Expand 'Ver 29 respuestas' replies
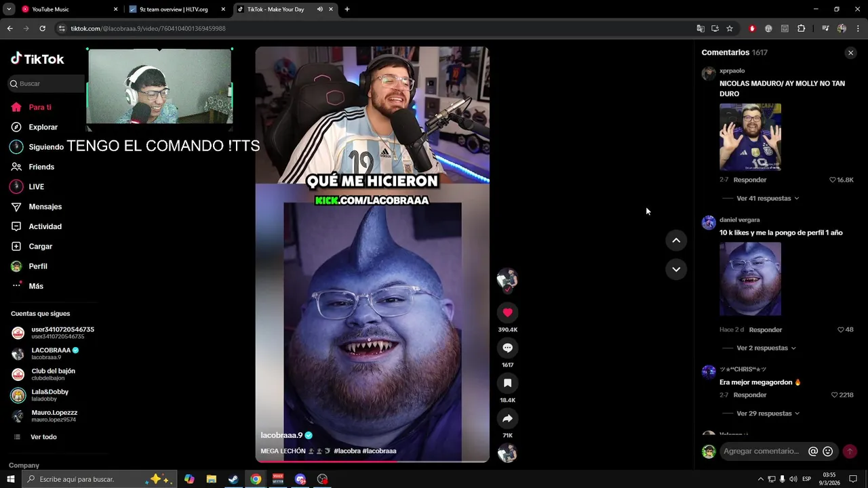868x488 pixels. (768, 413)
